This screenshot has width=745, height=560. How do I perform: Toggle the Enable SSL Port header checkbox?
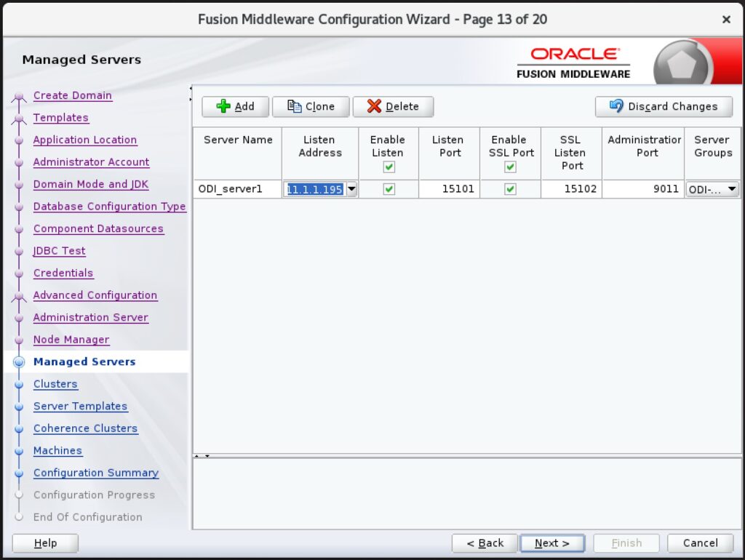click(x=510, y=167)
